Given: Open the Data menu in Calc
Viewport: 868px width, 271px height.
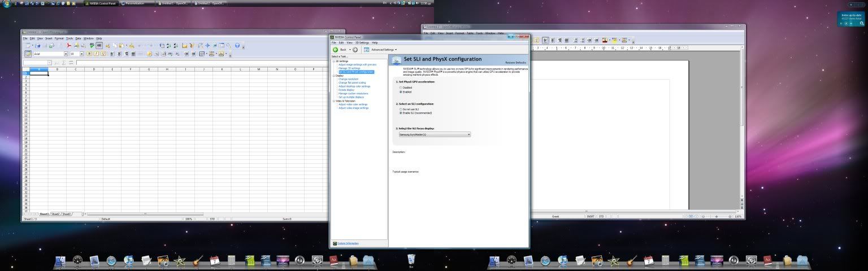Looking at the screenshot, I should pyautogui.click(x=78, y=38).
